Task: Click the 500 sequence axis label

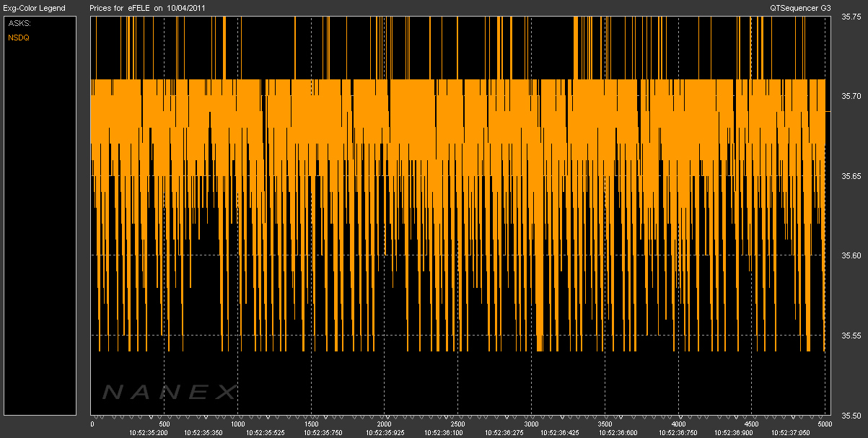Action: pyautogui.click(x=164, y=425)
